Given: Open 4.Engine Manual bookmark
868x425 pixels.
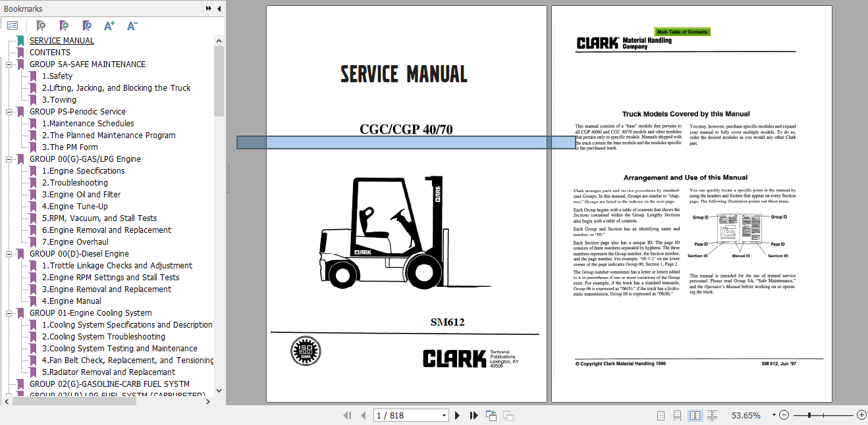Looking at the screenshot, I should coord(71,301).
